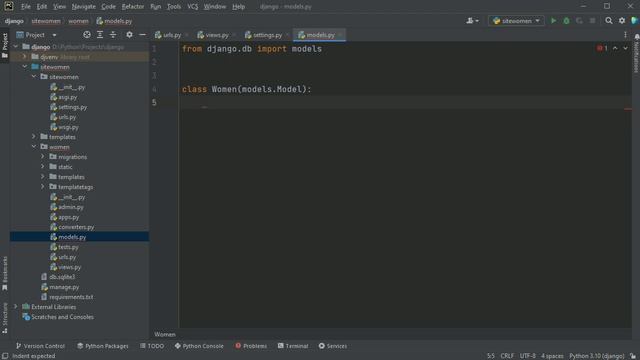The image size is (640, 360).
Task: Close the models.py editor tab
Action: pyautogui.click(x=340, y=36)
